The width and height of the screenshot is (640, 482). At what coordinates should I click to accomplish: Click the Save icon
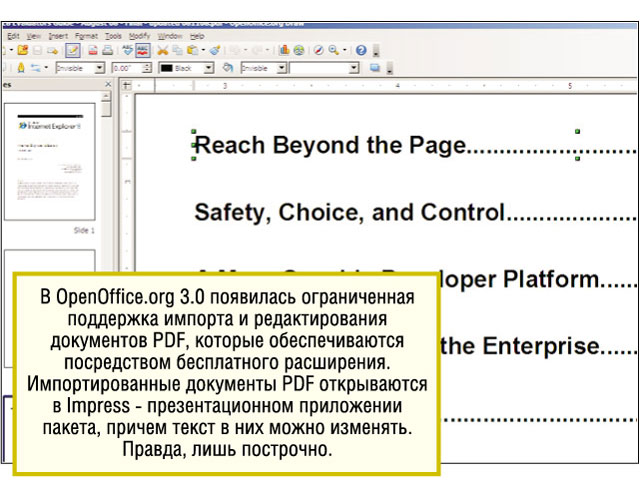pyautogui.click(x=37, y=50)
